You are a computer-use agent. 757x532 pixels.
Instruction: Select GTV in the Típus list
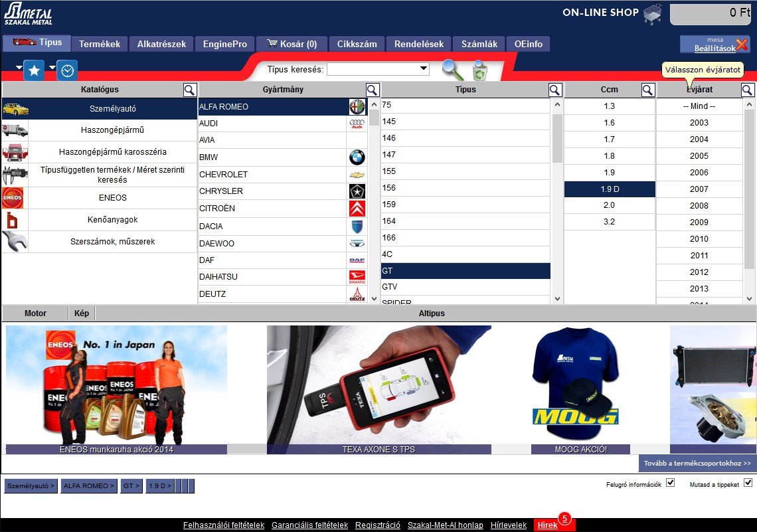pos(465,287)
